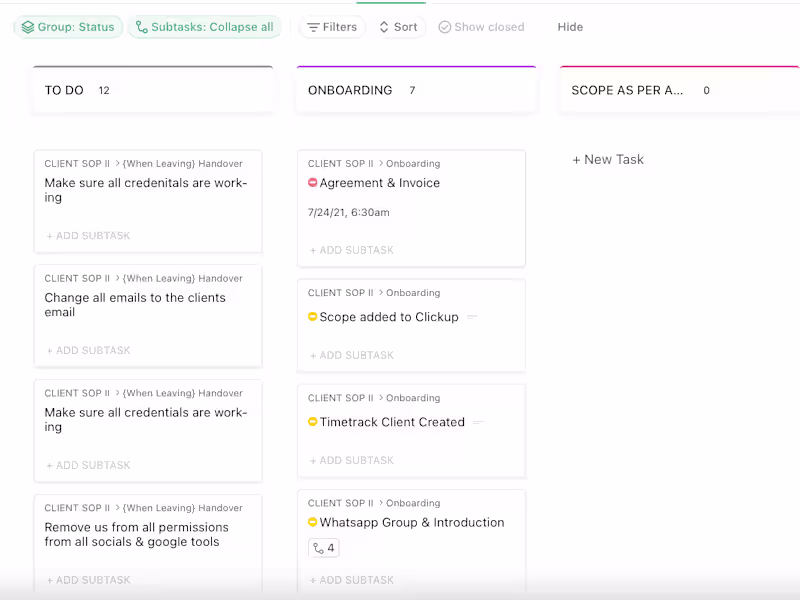This screenshot has width=800, height=600.
Task: Click the description lines icon beside Timetrack Client Created
Action: click(478, 422)
